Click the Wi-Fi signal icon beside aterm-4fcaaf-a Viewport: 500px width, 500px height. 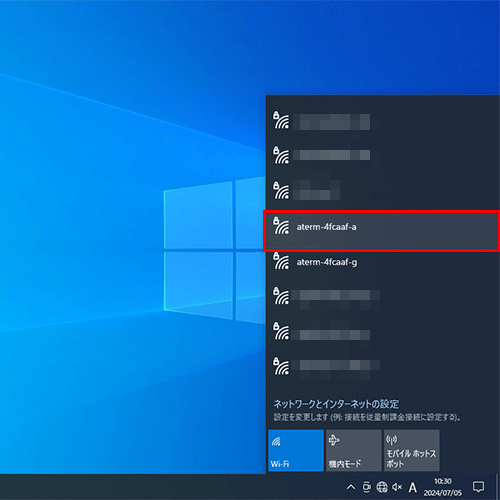[281, 226]
